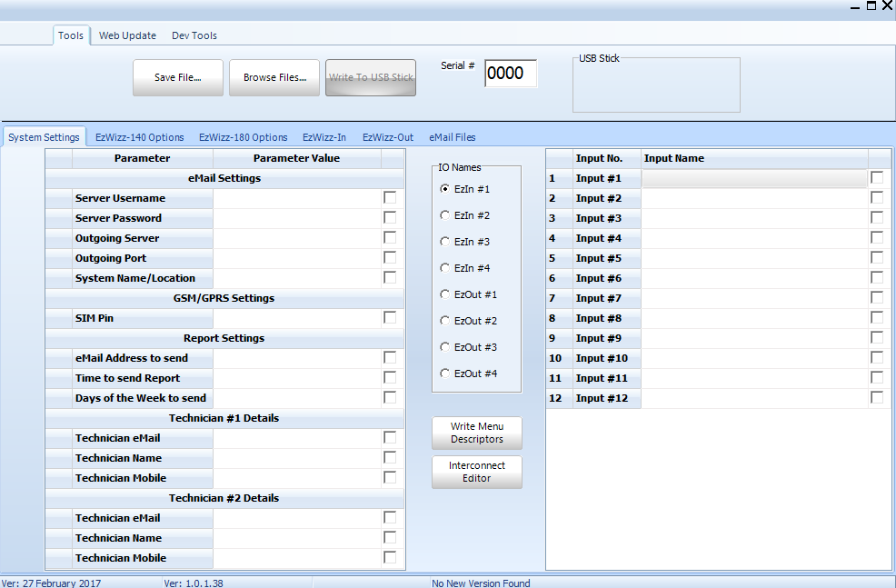Screen dimensions: 896x588
Task: Check the System Name/Location checkbox
Action: [390, 278]
